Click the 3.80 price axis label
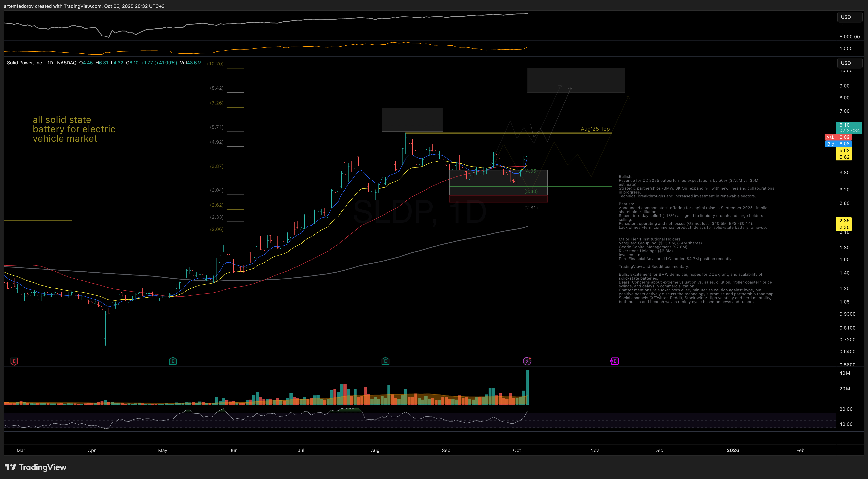Image resolution: width=868 pixels, height=479 pixels. [844, 173]
